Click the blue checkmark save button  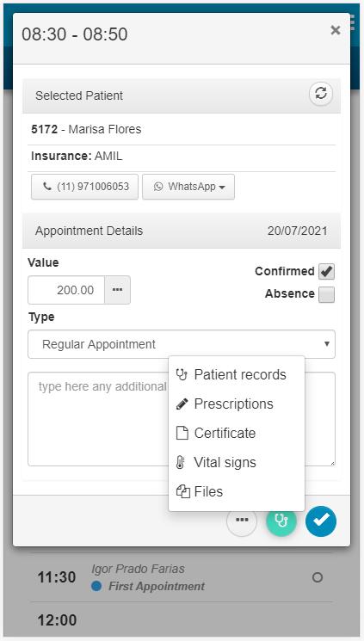point(321,521)
